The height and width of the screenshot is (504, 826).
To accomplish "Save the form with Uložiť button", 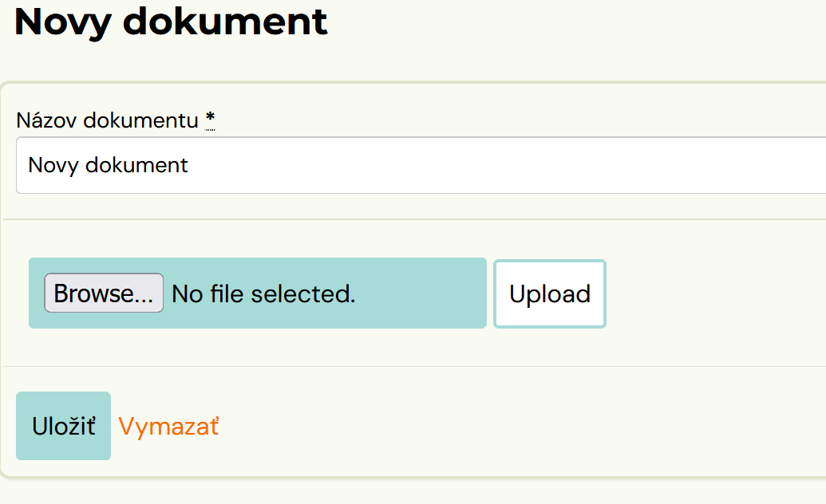I will click(63, 426).
